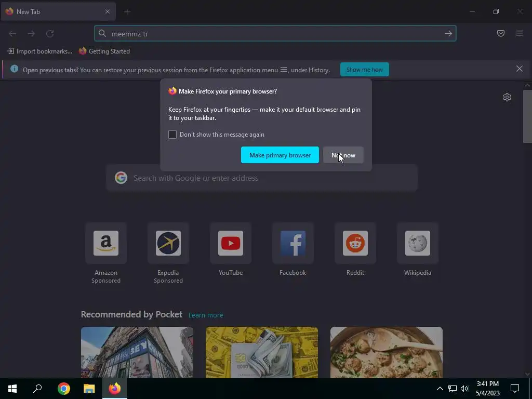Click the page vertical scrollbar thumb
The width and height of the screenshot is (532, 399).
(x=527, y=116)
